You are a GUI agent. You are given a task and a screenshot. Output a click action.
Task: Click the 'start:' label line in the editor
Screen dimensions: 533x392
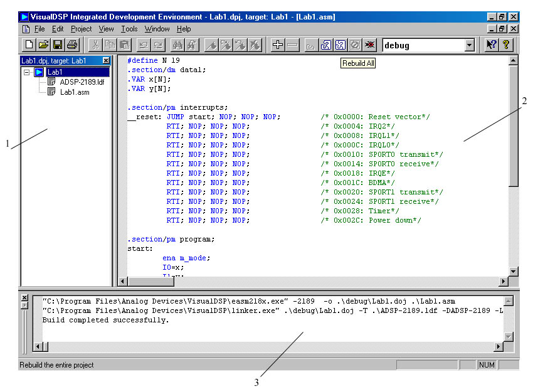(140, 248)
